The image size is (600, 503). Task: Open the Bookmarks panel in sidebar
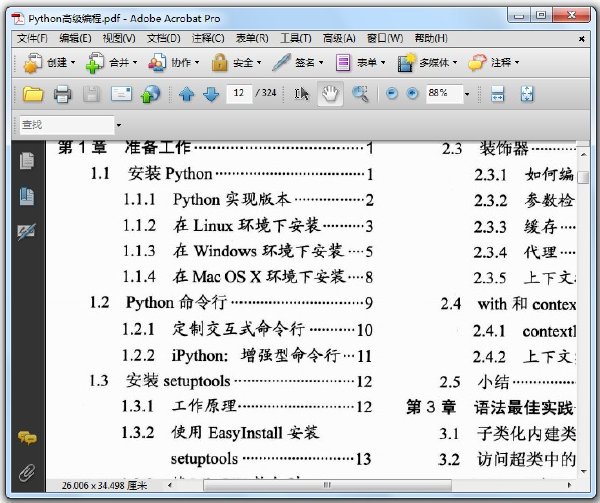pos(27,196)
